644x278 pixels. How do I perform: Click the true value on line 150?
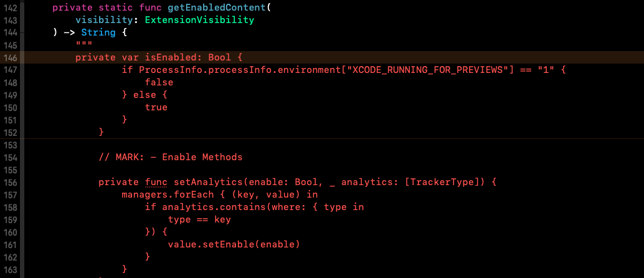click(x=156, y=107)
